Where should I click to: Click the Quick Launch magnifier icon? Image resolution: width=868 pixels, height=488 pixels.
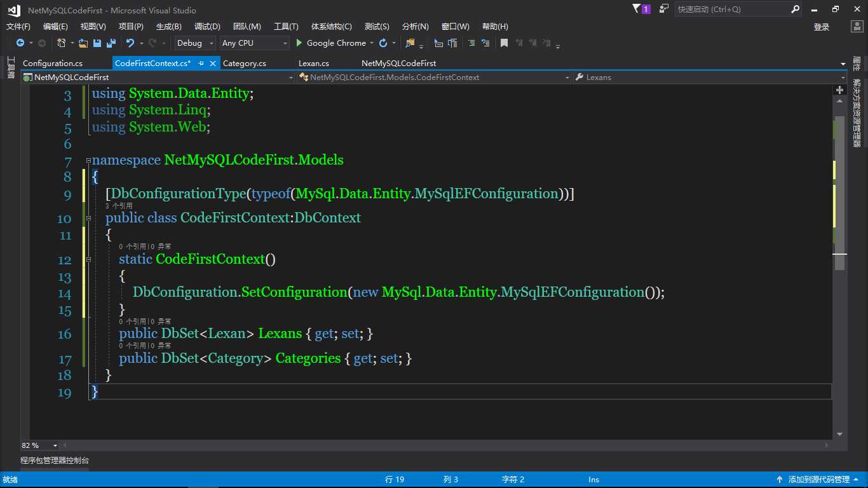(x=796, y=10)
